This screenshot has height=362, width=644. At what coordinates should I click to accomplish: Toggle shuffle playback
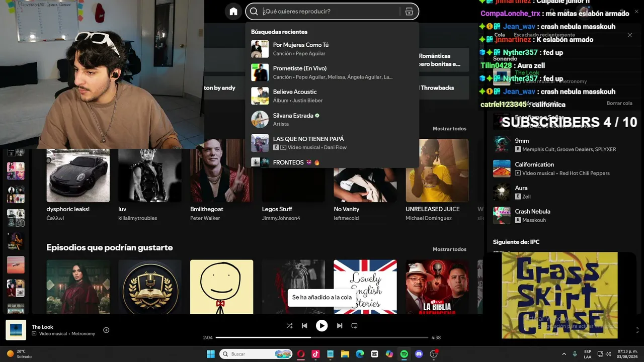click(x=289, y=326)
